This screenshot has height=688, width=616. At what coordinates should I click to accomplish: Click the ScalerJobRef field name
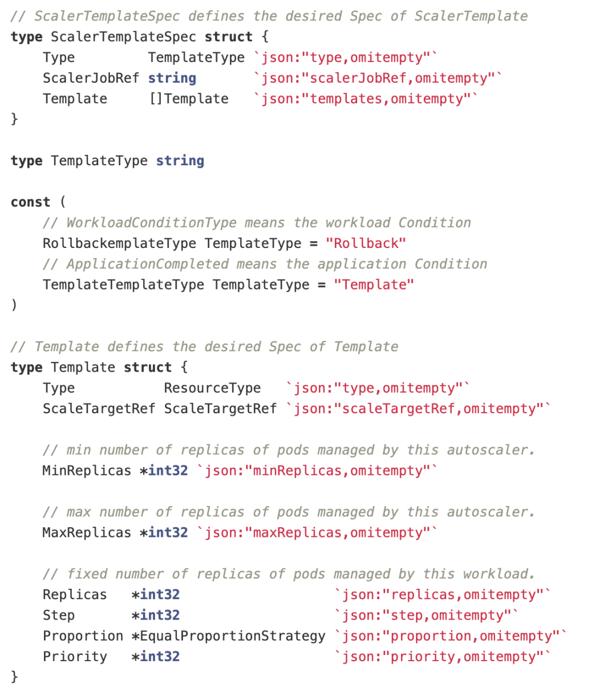(x=91, y=78)
